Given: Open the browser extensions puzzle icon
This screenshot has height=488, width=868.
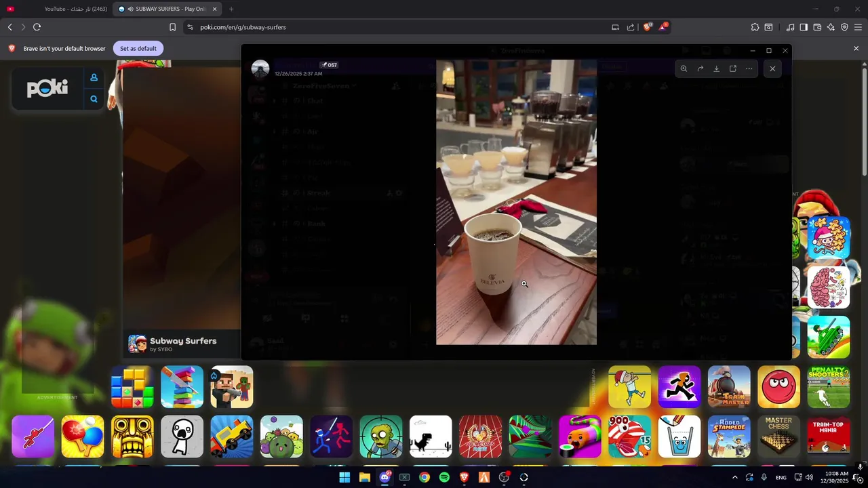Looking at the screenshot, I should (755, 27).
